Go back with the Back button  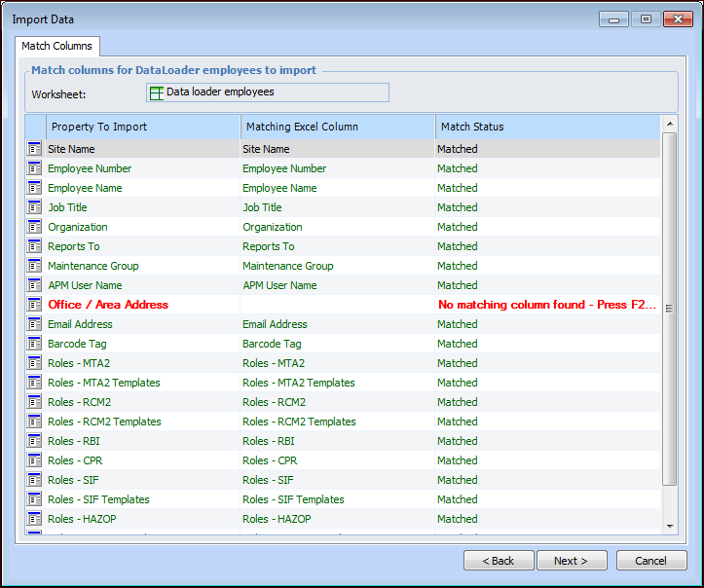(x=499, y=561)
